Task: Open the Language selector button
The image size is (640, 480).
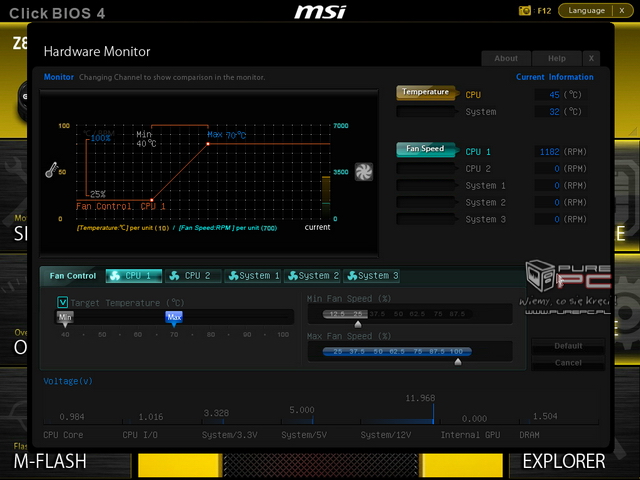Action: coord(587,11)
